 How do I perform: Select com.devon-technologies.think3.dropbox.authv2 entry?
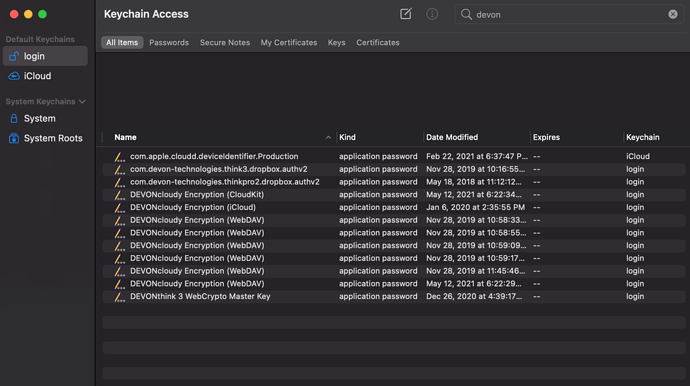pyautogui.click(x=394, y=169)
